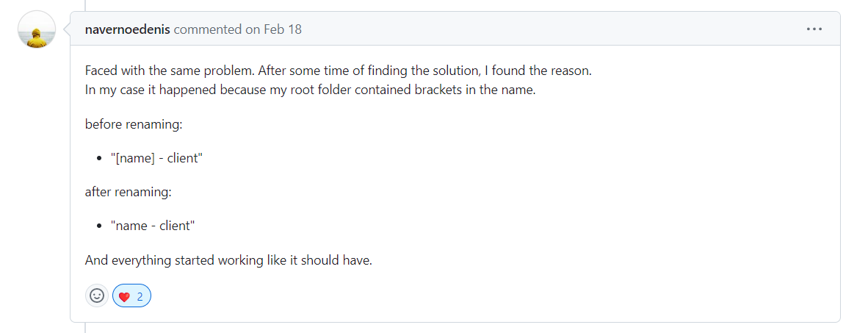Click the bullet dot before "[name] - client"
The width and height of the screenshot is (868, 333).
tap(99, 159)
